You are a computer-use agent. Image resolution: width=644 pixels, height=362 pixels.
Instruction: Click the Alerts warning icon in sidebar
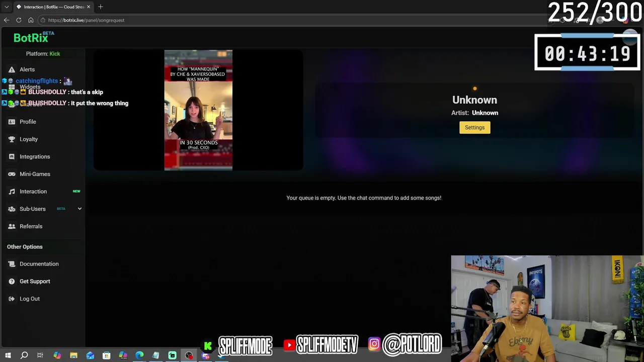[12, 69]
